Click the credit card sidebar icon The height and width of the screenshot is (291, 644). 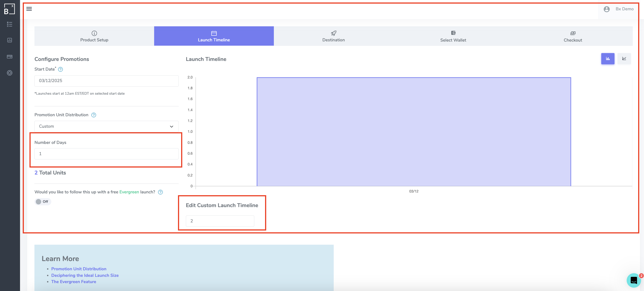(9, 57)
